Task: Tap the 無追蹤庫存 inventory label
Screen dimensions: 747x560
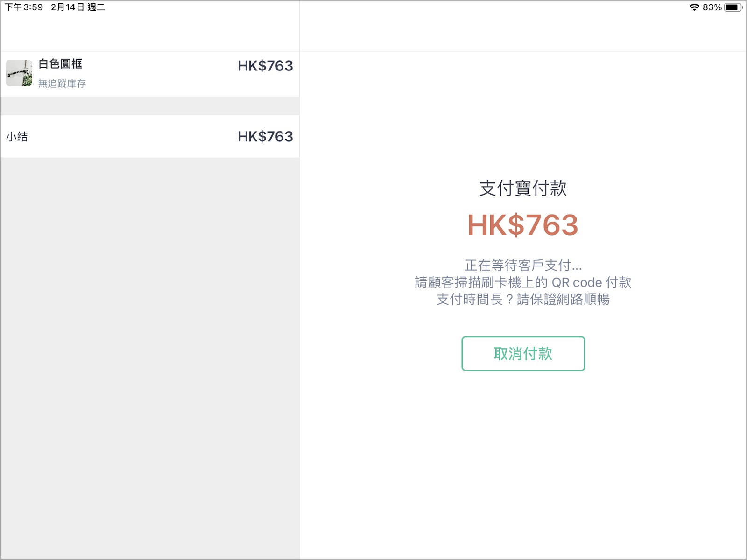Action: [x=62, y=84]
